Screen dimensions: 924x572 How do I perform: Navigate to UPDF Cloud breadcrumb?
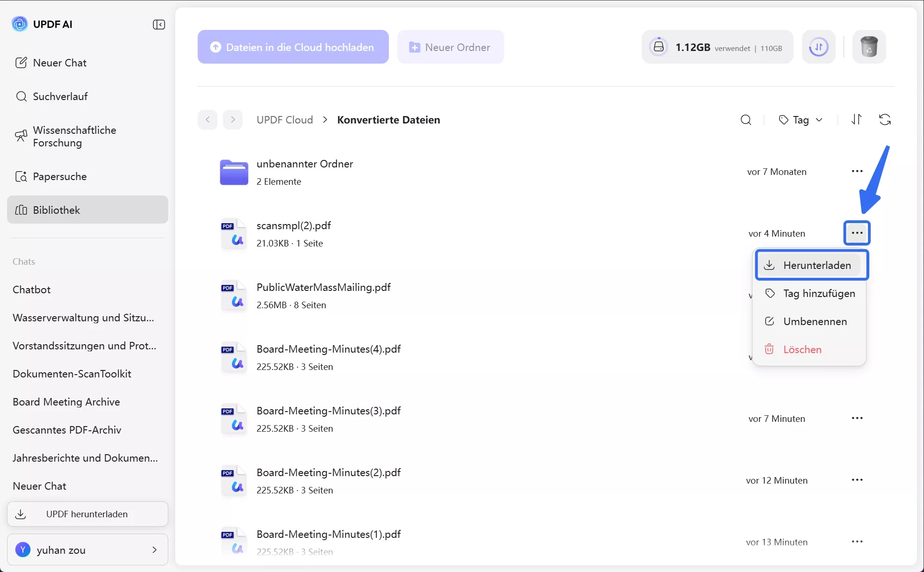click(285, 120)
